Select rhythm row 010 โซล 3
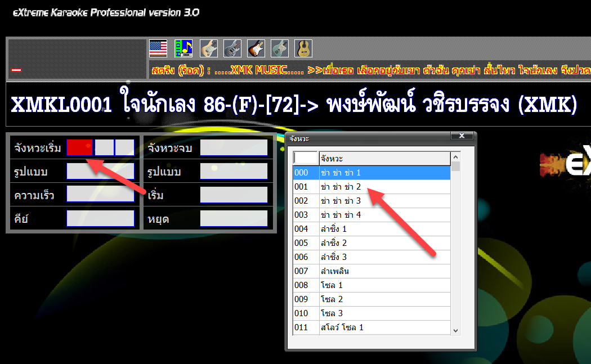Viewport: 591px width, 364px height. click(x=371, y=313)
